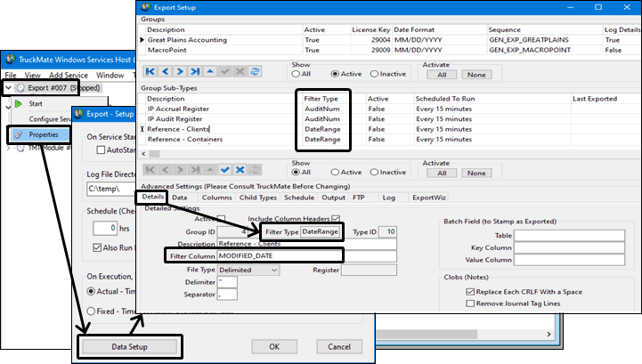Viewport: 642px width, 364px height.
Task: Open the Add Service menu
Action: (x=69, y=76)
